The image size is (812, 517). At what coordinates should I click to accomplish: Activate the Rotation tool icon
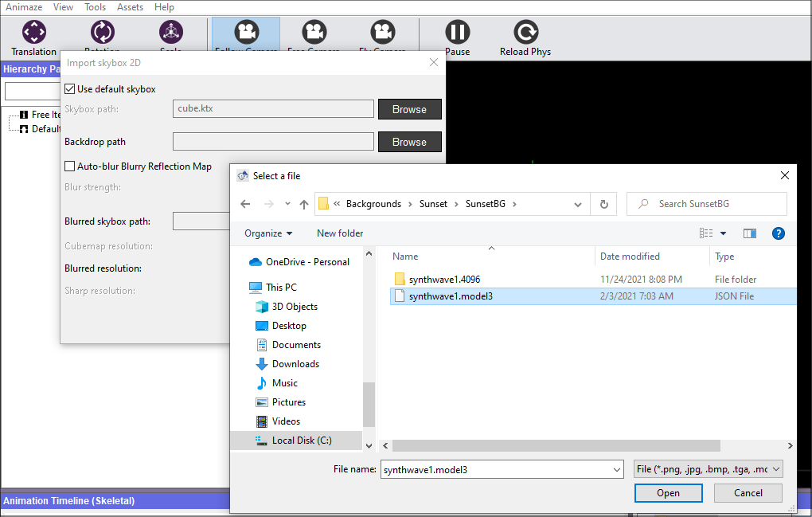pos(102,33)
